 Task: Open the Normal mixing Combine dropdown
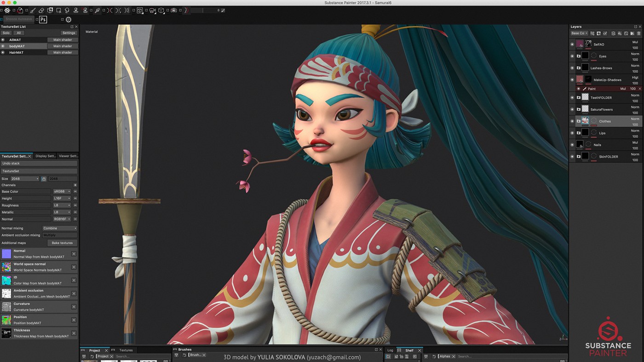coord(60,228)
